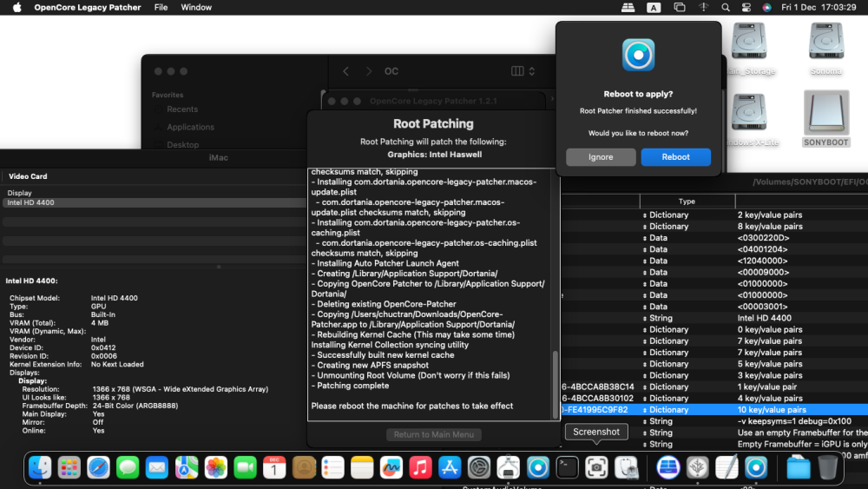Open the input source menu icon
The width and height of the screenshot is (868, 489).
point(654,7)
